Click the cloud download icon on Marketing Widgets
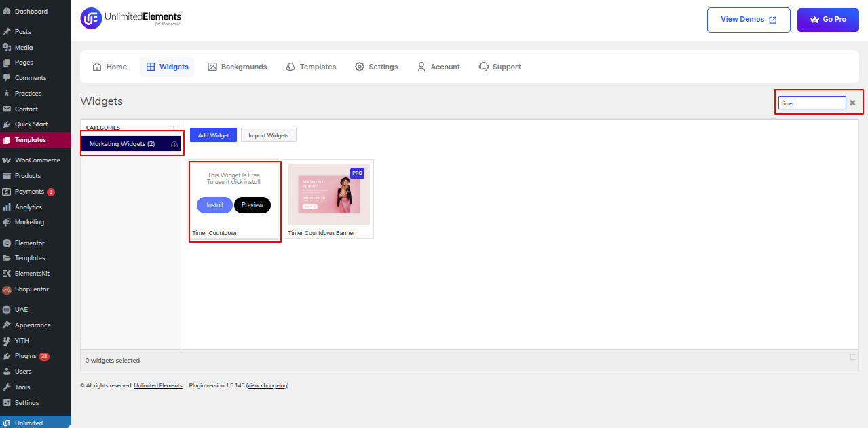The height and width of the screenshot is (428, 868). pos(174,145)
